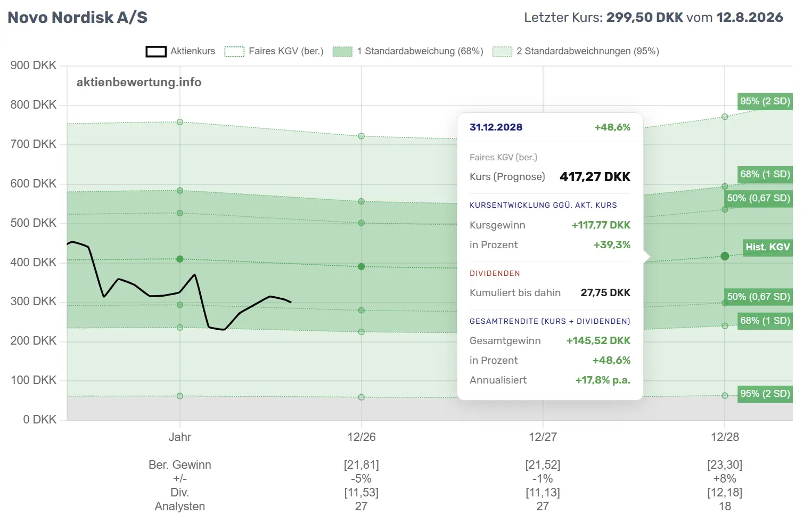The image size is (812, 522).
Task: Click the 12/28 axis label
Action: 725,437
